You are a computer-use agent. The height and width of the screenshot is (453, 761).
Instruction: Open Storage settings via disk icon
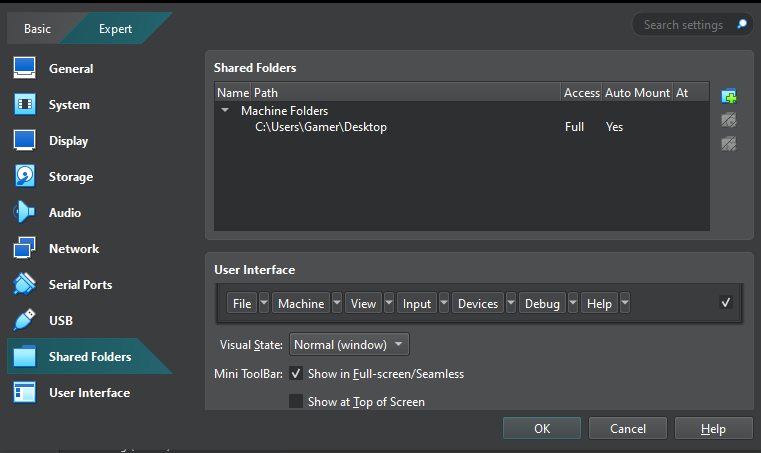(25, 177)
